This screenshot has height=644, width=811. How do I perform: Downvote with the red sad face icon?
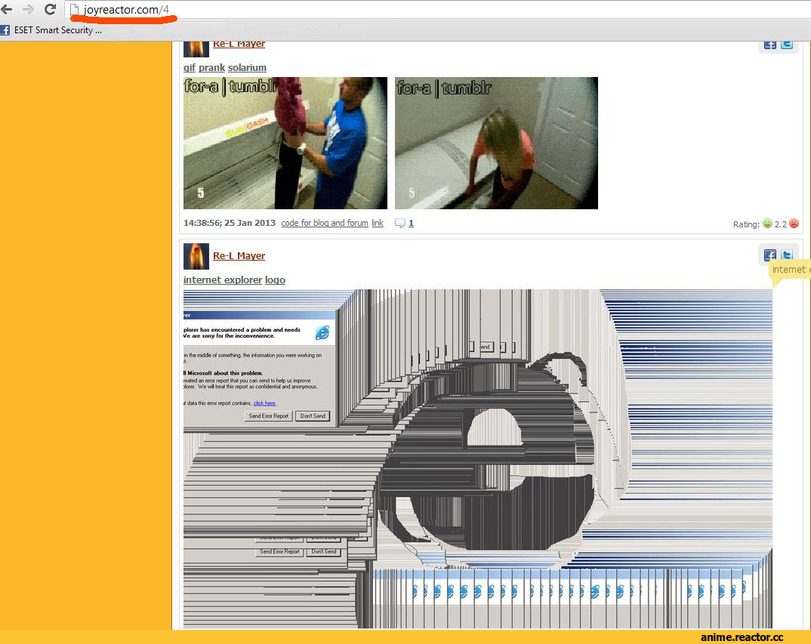(x=794, y=223)
